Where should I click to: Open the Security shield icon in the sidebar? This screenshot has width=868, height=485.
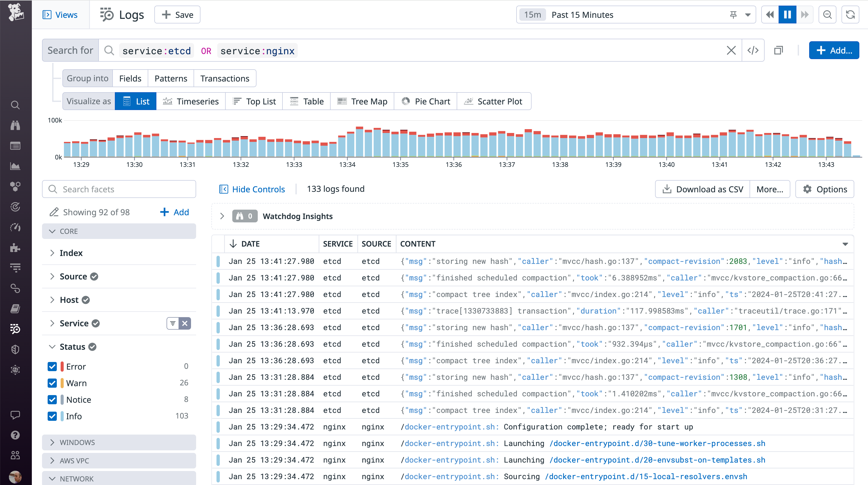click(15, 349)
